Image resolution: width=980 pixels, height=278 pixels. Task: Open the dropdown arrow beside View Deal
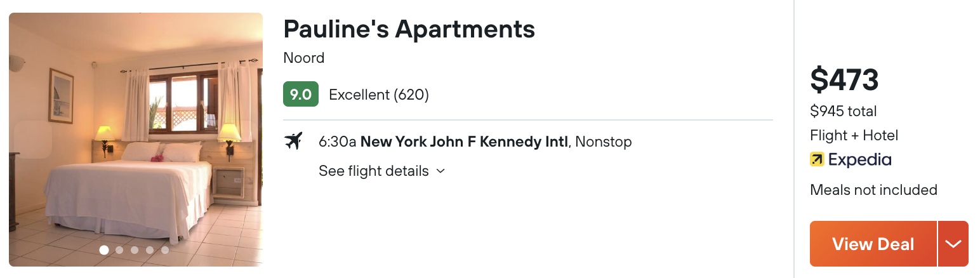click(953, 244)
